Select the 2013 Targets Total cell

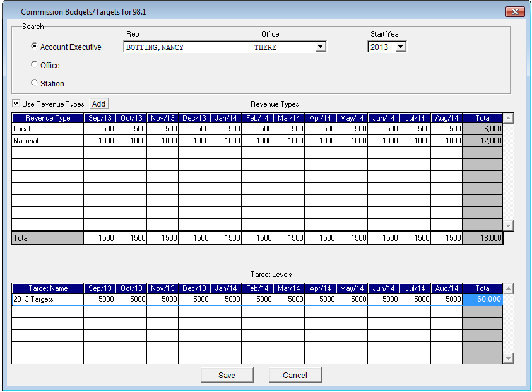(x=483, y=299)
